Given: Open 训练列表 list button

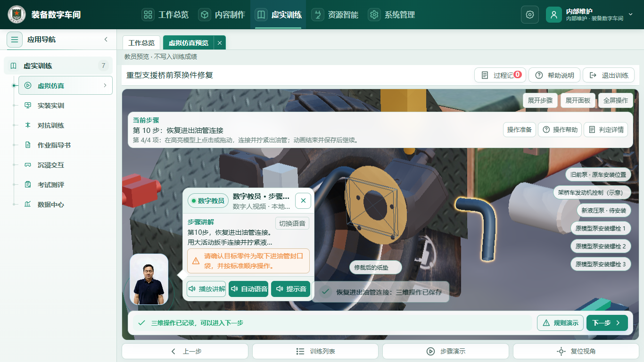Looking at the screenshot, I should (x=315, y=351).
